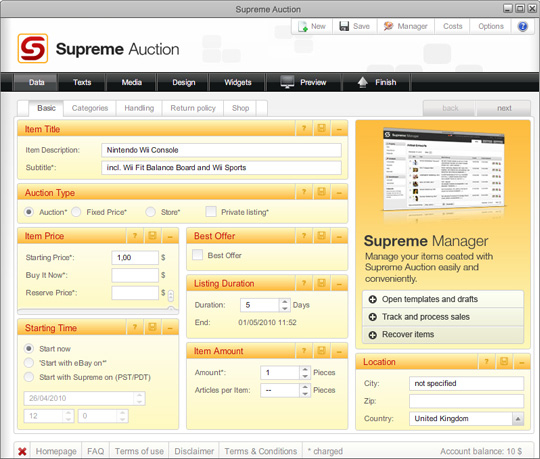Screen dimensions: 540x459
Task: Open the blue help icon in the toolbar
Action: 522,27
